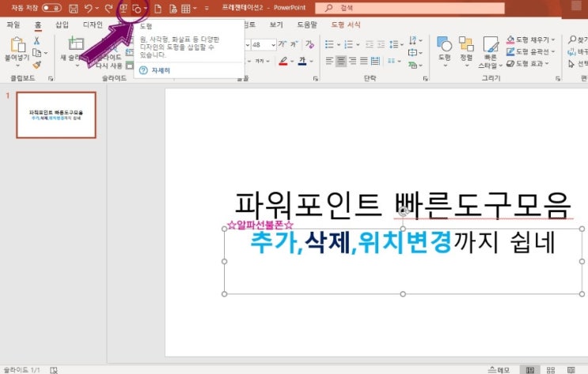This screenshot has width=588, height=374.
Task: Click the Increase font size icon
Action: (x=283, y=44)
